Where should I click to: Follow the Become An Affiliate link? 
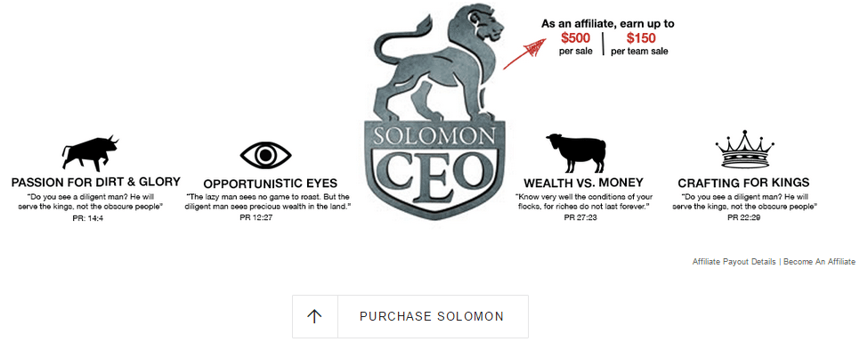(819, 262)
